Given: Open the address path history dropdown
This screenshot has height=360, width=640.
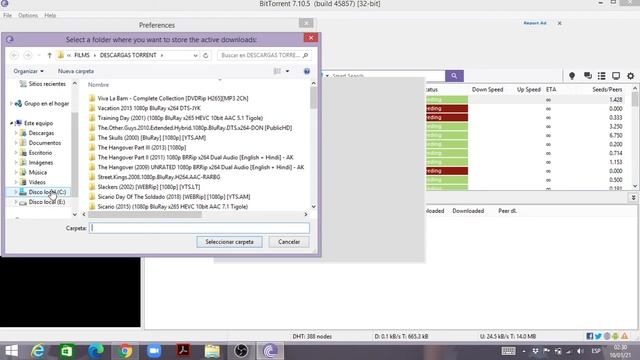Looking at the screenshot, I should pyautogui.click(x=196, y=55).
